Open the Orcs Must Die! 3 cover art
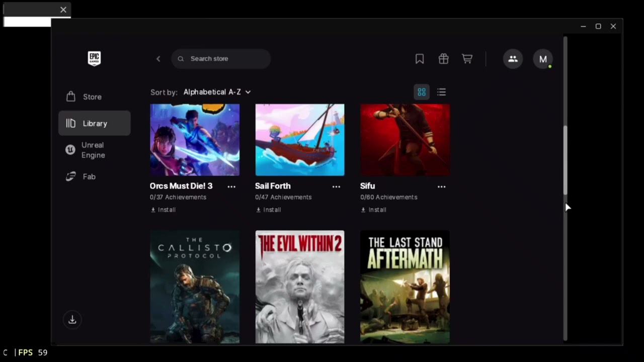644x362 pixels. pos(195,140)
